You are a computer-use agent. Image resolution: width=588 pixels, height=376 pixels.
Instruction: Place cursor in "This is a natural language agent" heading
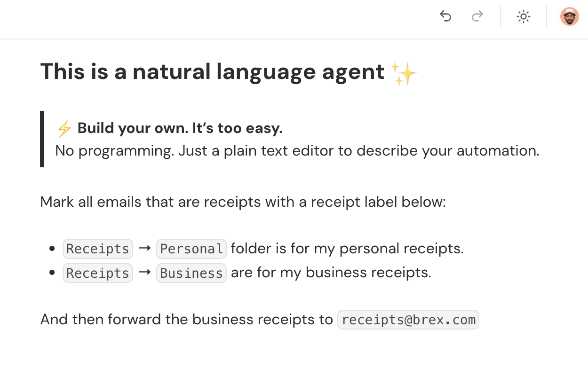(x=212, y=72)
